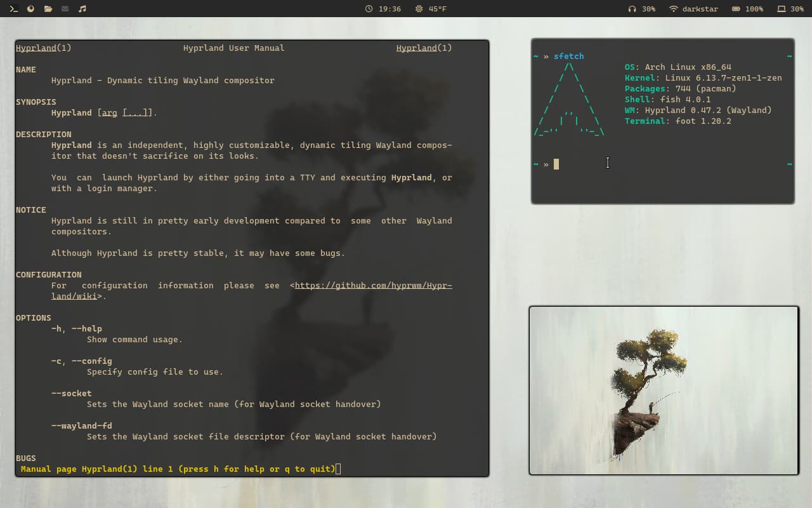Click the clock icon beside 19:36

pos(369,9)
